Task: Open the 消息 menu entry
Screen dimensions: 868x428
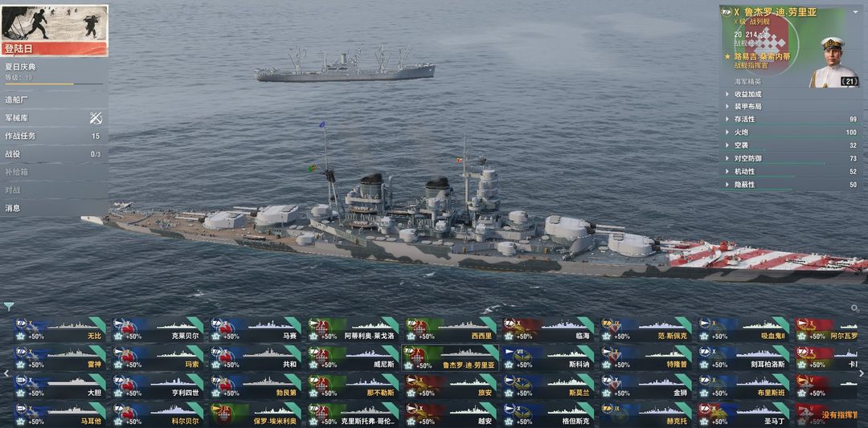Action: (55, 208)
